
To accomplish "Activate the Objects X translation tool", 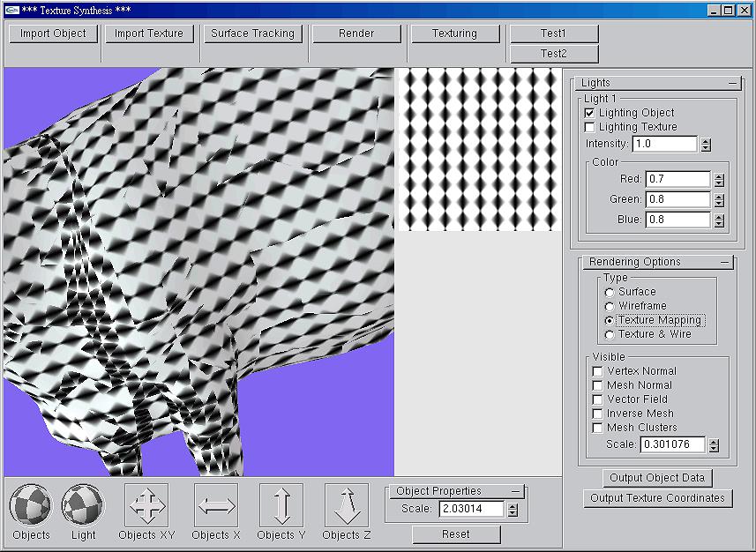I will pos(214,507).
